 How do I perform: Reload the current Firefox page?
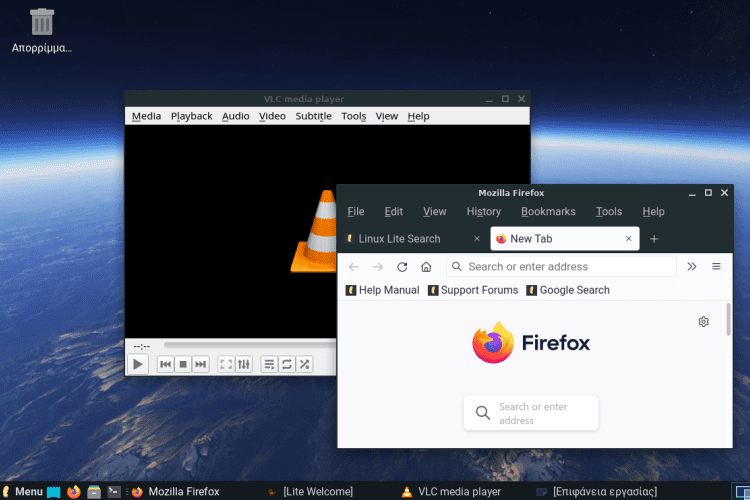point(402,267)
